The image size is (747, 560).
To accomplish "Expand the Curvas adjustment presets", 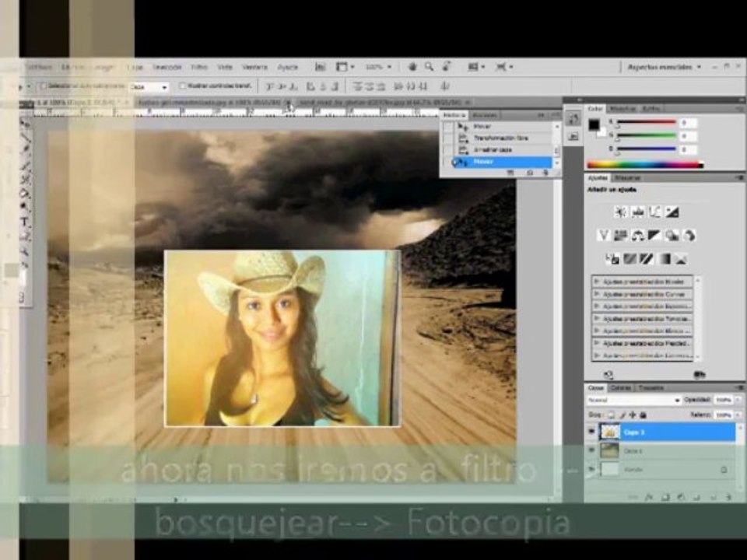I will point(596,294).
